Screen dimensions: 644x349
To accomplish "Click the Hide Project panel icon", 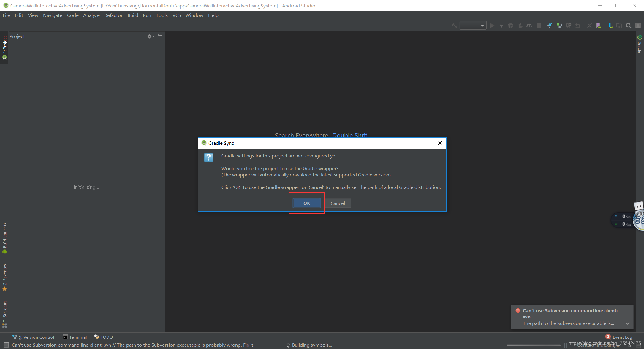I will (160, 36).
